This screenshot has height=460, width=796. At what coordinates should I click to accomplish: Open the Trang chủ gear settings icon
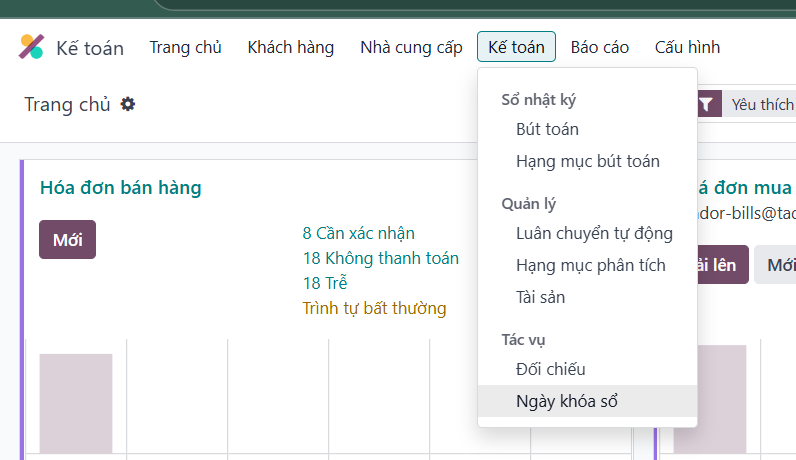point(128,104)
